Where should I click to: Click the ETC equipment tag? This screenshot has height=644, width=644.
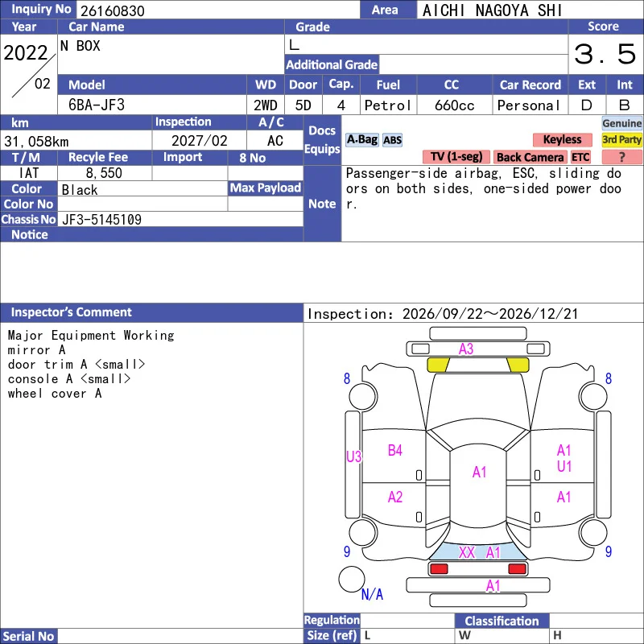580,157
